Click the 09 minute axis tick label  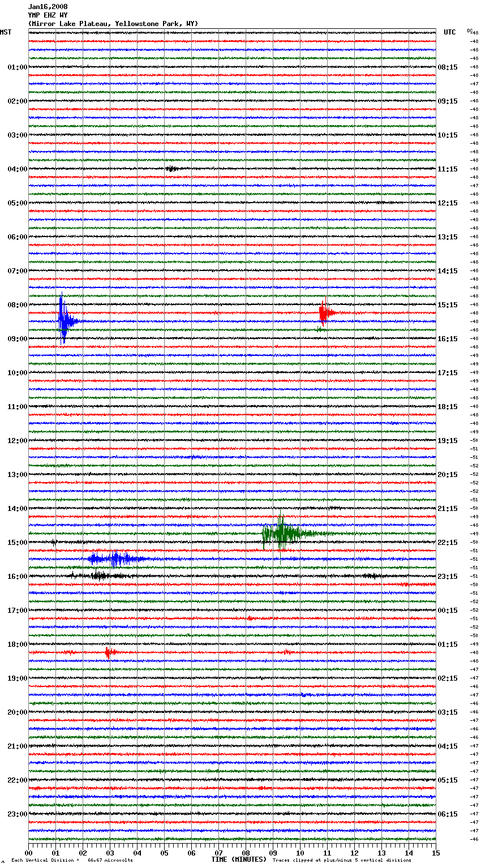click(x=273, y=853)
